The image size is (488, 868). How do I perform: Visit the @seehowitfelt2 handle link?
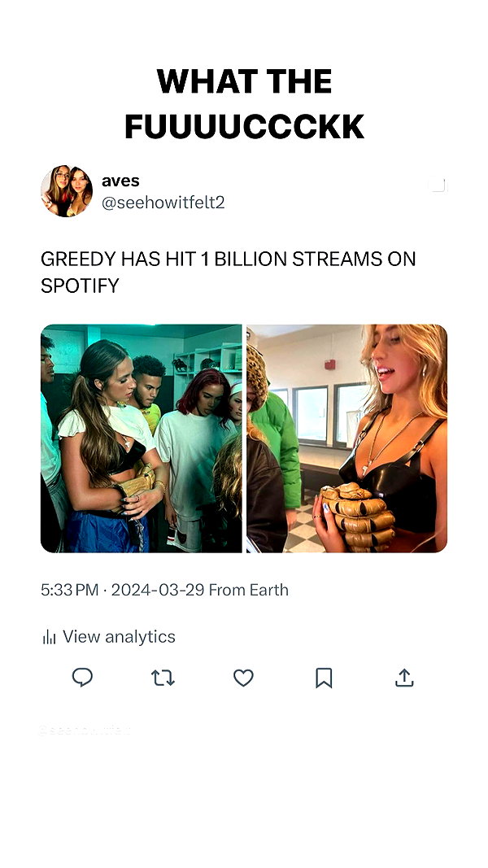point(163,203)
